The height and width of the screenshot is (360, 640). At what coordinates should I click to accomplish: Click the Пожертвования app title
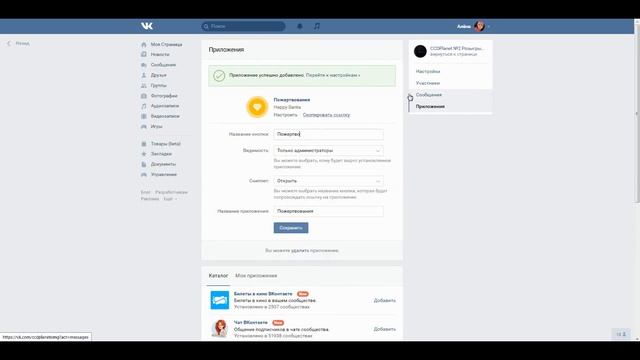(x=292, y=100)
